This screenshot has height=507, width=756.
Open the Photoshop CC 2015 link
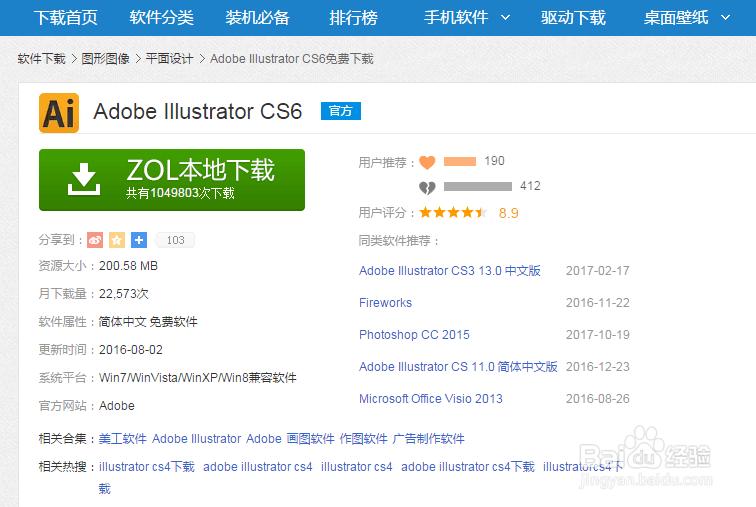point(414,335)
